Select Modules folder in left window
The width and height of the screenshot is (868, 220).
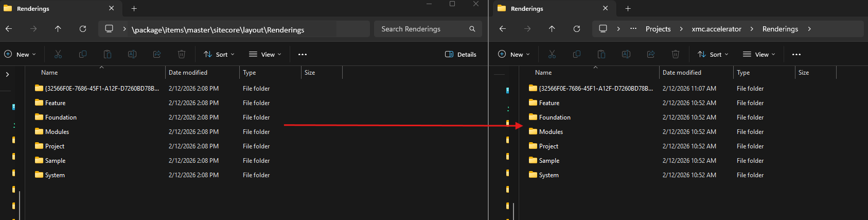pos(52,132)
